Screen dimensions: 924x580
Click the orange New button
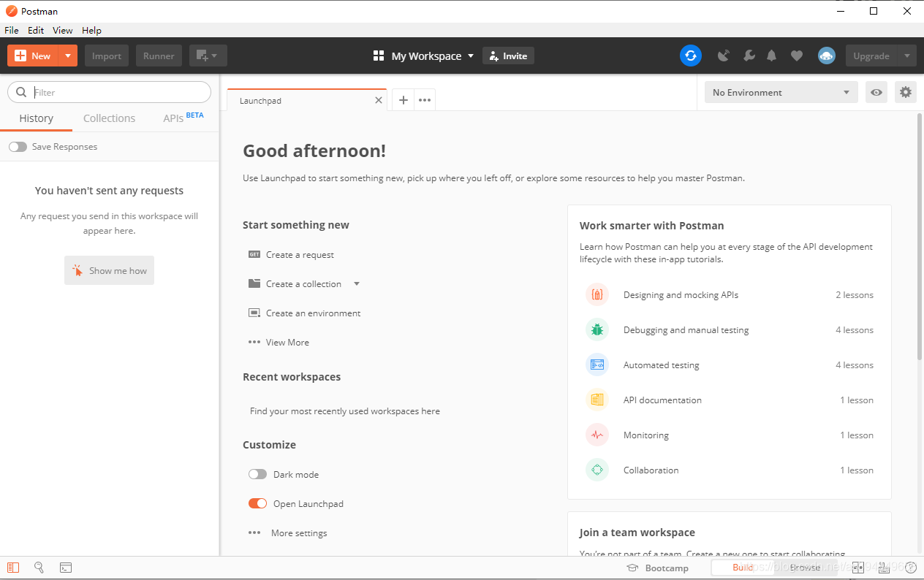click(x=33, y=56)
